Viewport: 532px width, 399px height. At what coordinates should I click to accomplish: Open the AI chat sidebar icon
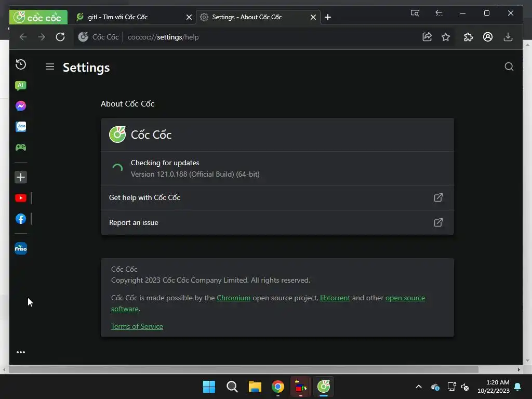21,86
